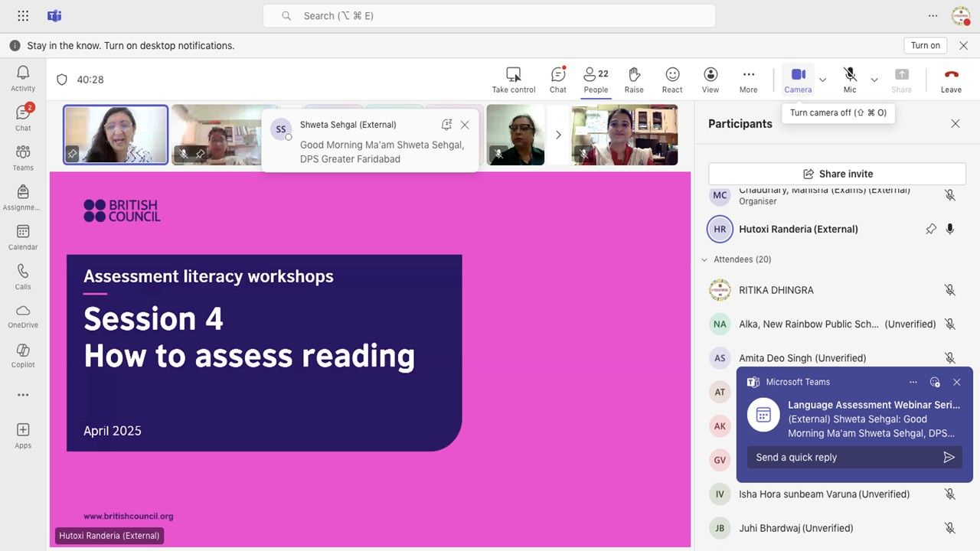Open Calendar in the left sidebar
The width and height of the screenshot is (980, 551).
tap(23, 237)
